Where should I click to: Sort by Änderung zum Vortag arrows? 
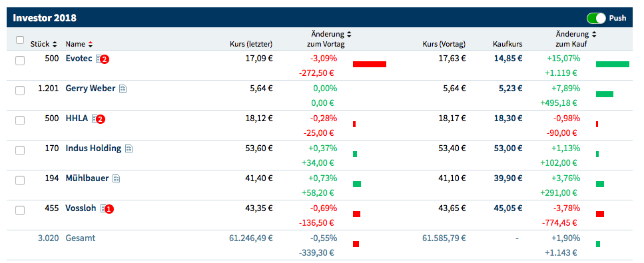[x=349, y=35]
